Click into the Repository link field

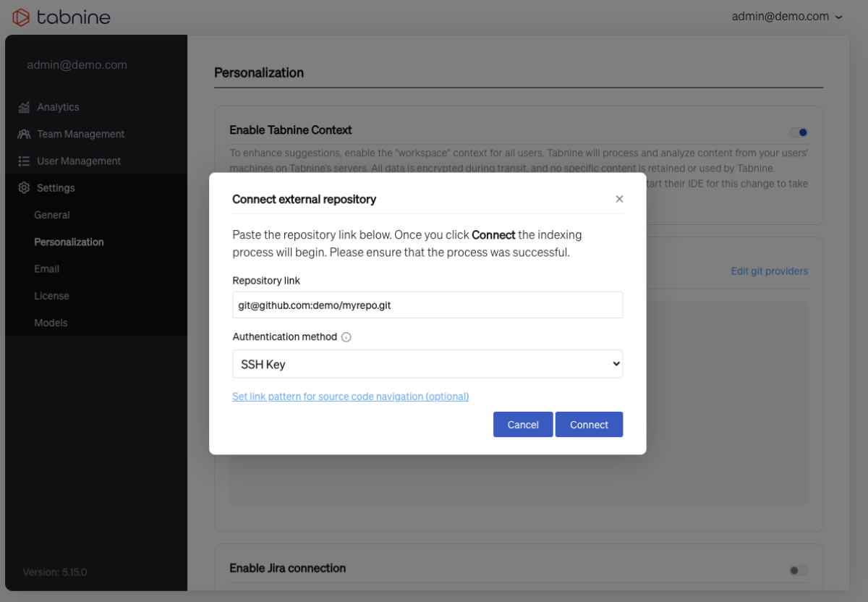tap(427, 305)
